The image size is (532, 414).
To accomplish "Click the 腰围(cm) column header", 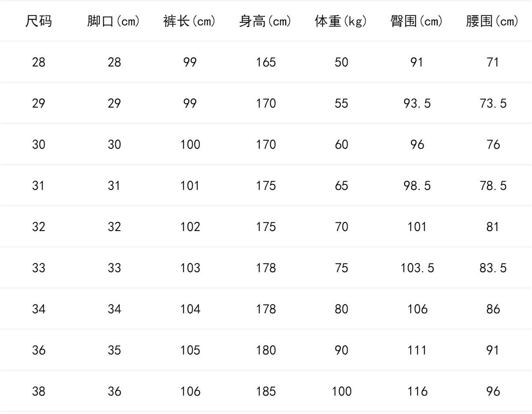I will (x=493, y=21).
